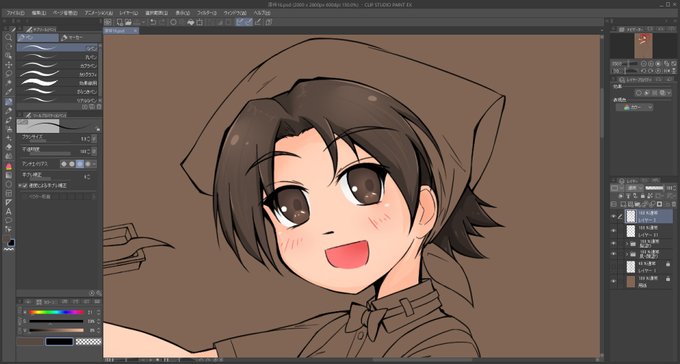Screen dimensions: 680x364
Task: Switch to the マーカー sub tool group tab
Action: (81, 38)
